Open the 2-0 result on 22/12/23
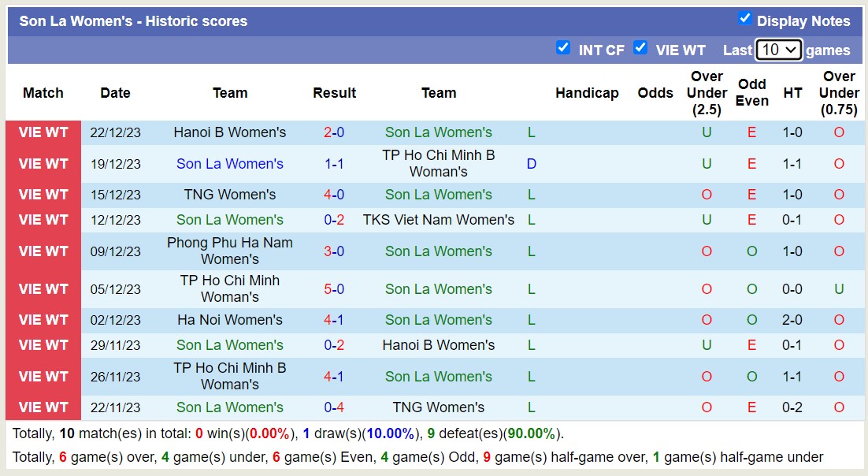 click(x=334, y=132)
